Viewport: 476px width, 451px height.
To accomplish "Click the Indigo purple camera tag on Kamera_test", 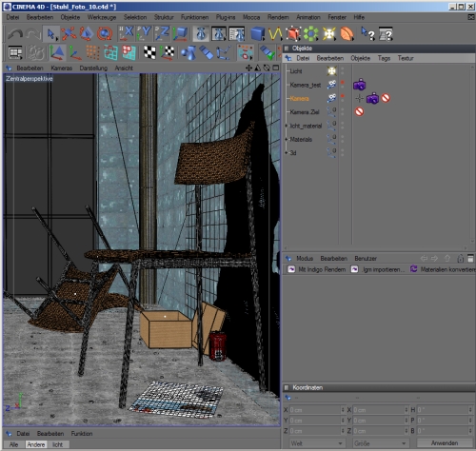I will tap(360, 85).
